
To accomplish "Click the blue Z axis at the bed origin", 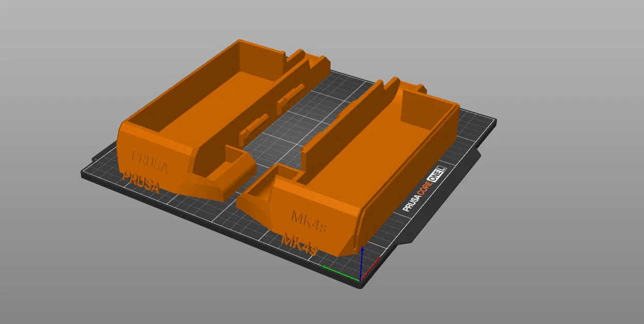I will click(x=361, y=263).
